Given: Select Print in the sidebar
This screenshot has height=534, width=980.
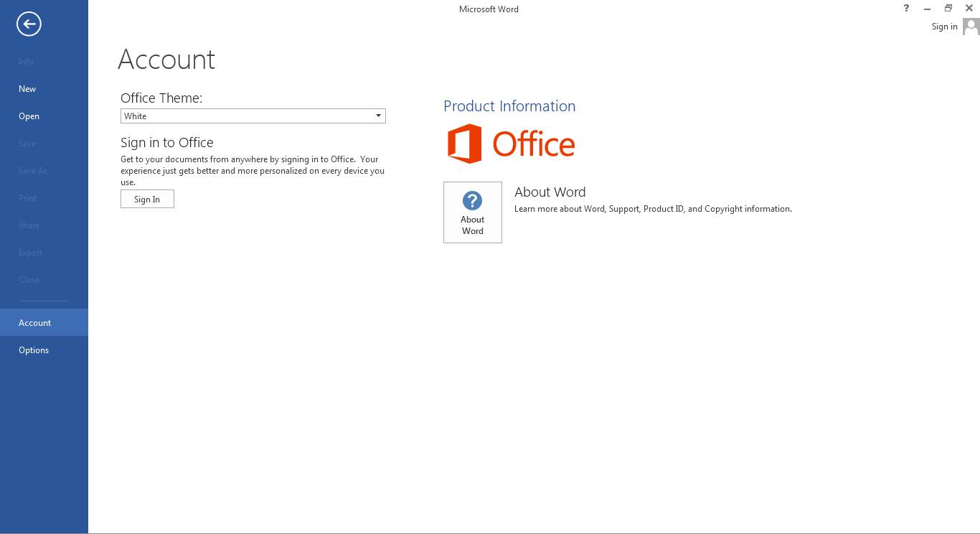Looking at the screenshot, I should [x=44, y=198].
